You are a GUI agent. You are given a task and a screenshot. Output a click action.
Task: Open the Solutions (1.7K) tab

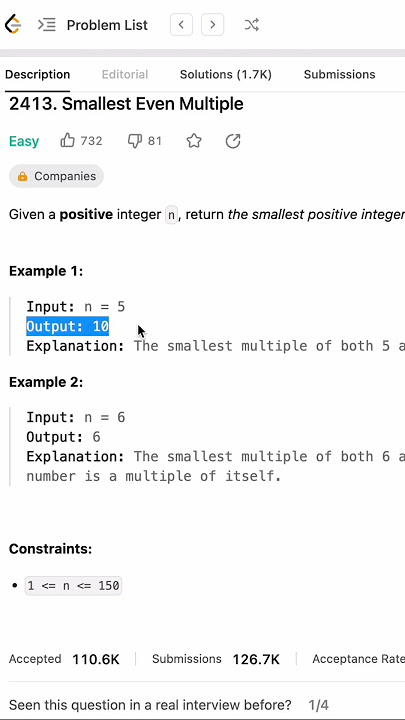(x=226, y=74)
